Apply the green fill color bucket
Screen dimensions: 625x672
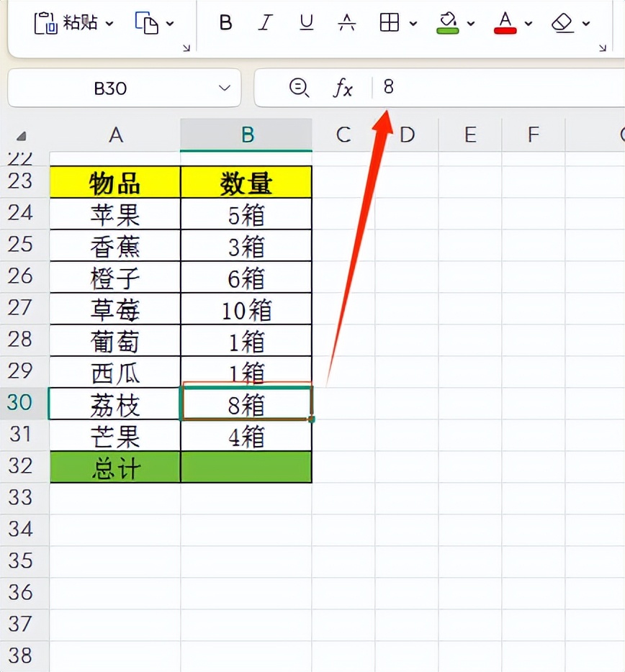coord(447,23)
